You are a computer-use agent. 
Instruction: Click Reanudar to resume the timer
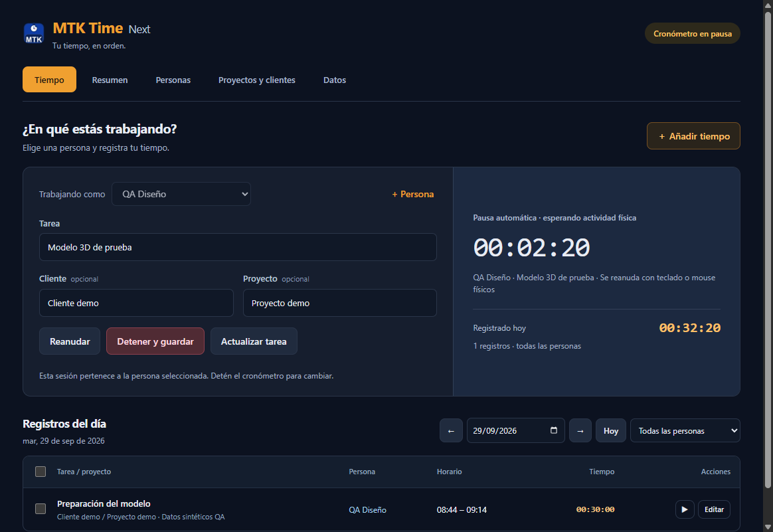70,341
